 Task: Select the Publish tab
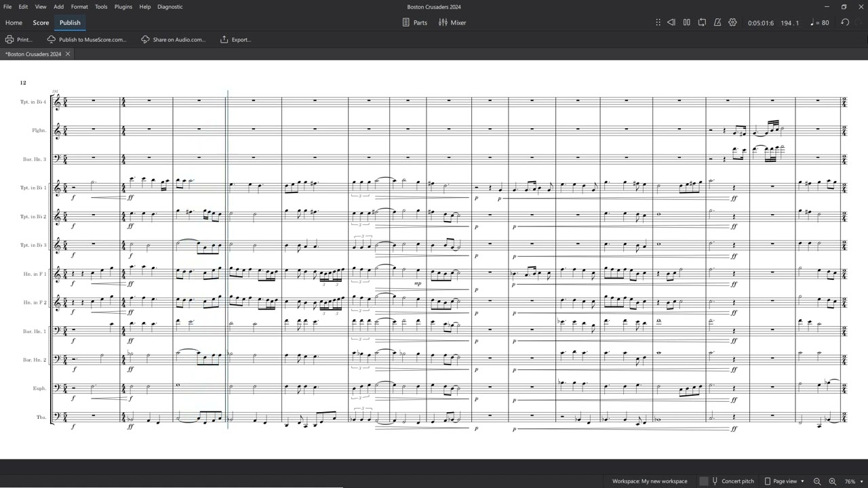[70, 22]
